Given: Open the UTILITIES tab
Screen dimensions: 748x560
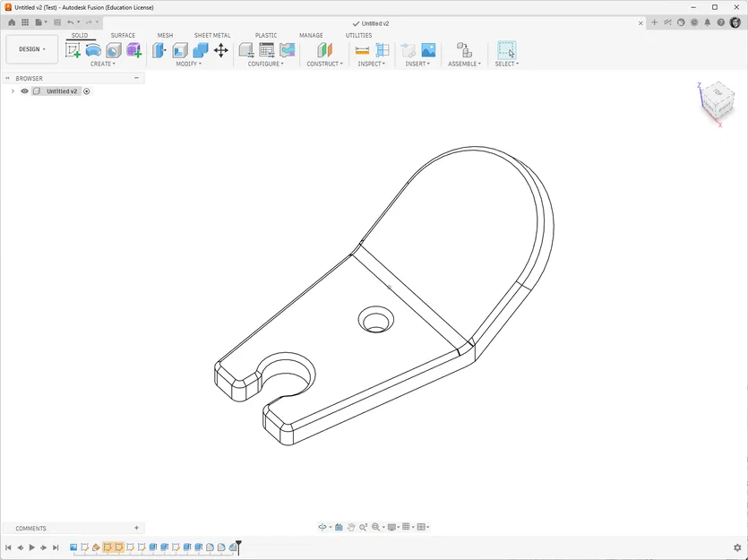Looking at the screenshot, I should click(x=358, y=35).
